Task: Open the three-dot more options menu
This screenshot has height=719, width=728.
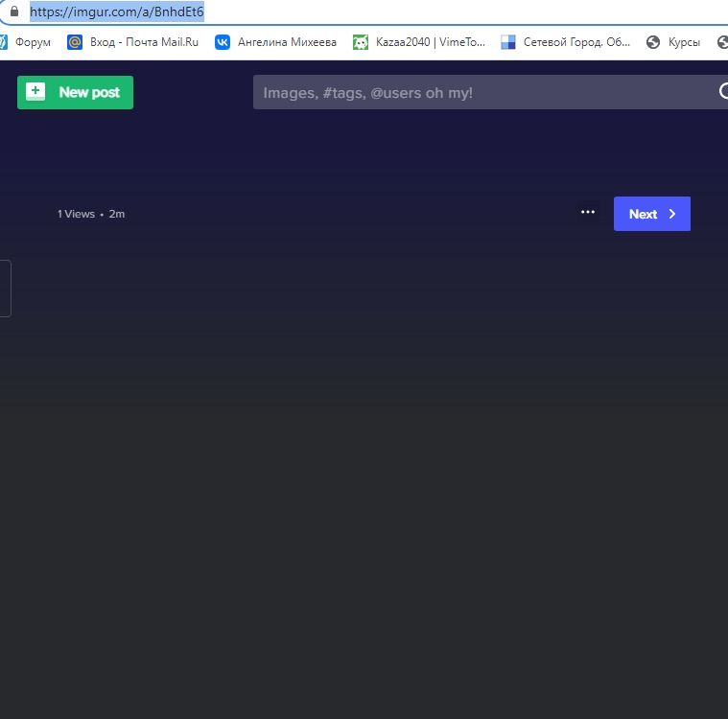Action: (588, 213)
